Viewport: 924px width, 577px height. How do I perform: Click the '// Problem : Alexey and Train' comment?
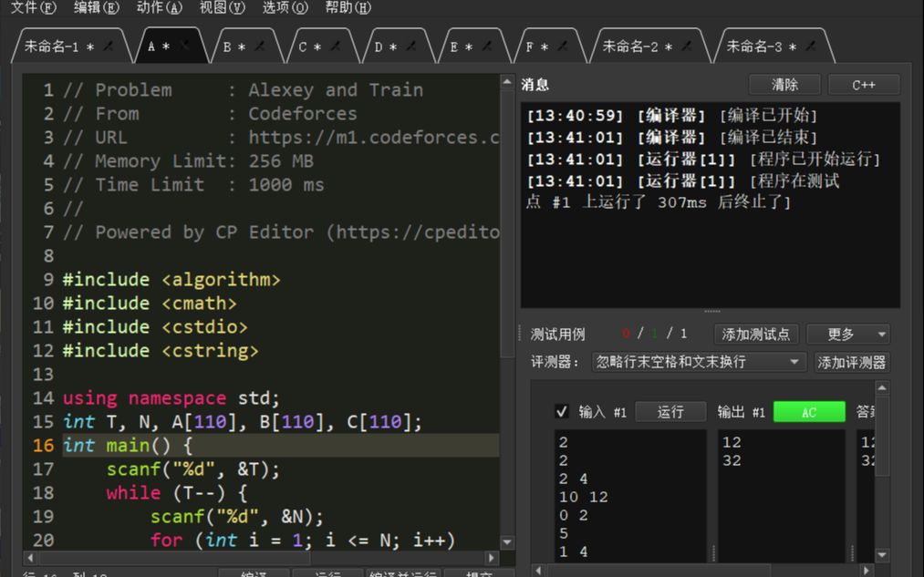tap(243, 89)
